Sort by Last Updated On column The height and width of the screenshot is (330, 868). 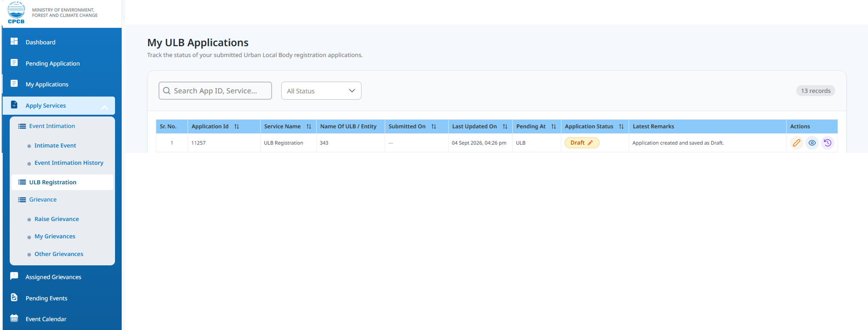click(x=505, y=127)
